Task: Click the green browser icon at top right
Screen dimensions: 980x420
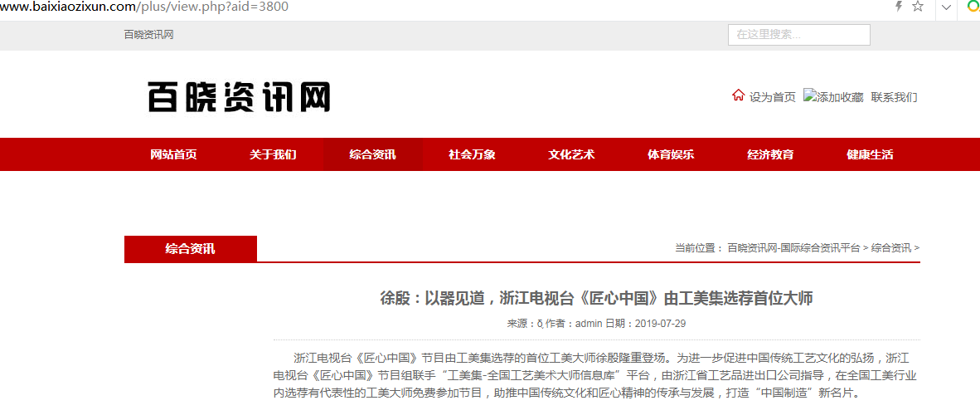Action: pos(973,7)
